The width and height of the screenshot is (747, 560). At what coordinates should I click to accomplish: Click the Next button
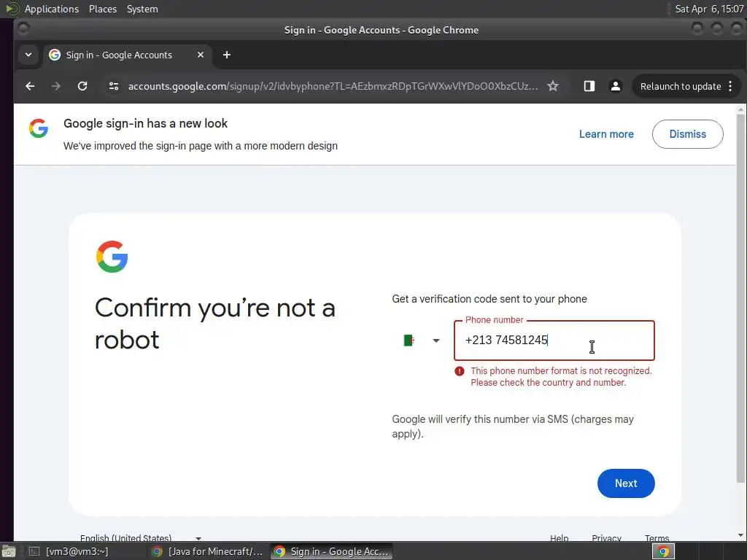tap(626, 483)
